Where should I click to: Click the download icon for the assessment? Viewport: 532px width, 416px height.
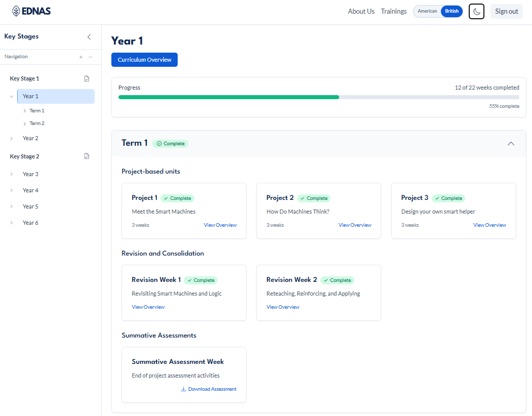point(183,389)
